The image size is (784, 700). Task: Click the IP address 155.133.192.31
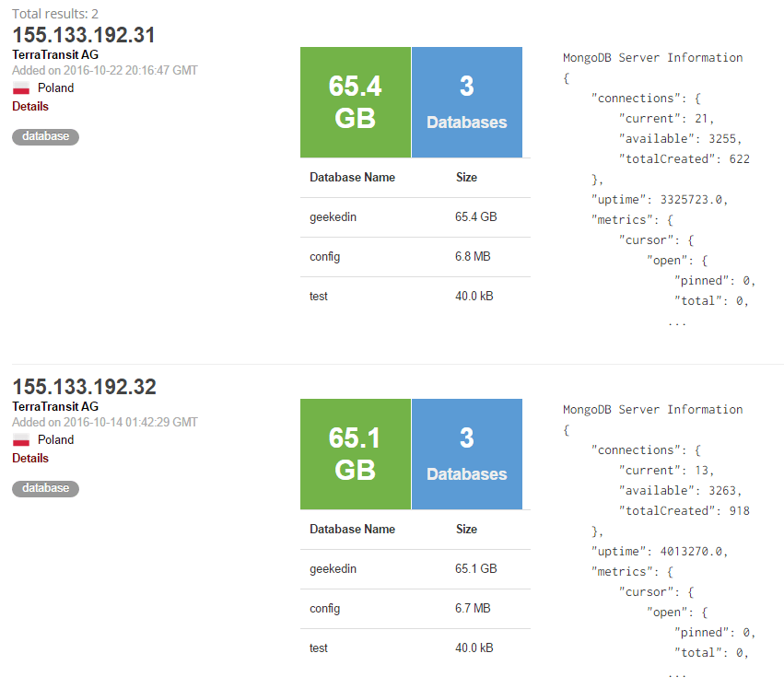tap(83, 35)
